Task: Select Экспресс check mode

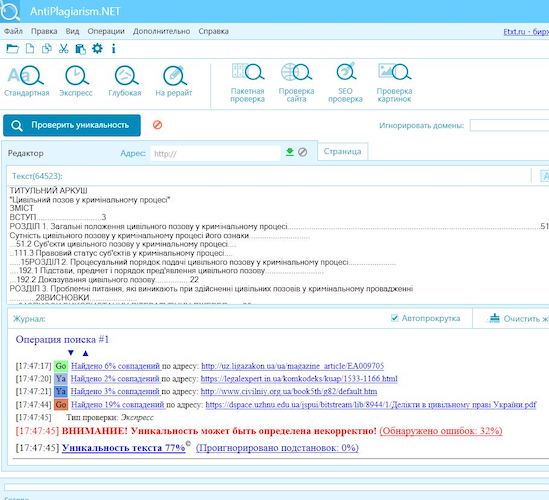Action: (76, 81)
